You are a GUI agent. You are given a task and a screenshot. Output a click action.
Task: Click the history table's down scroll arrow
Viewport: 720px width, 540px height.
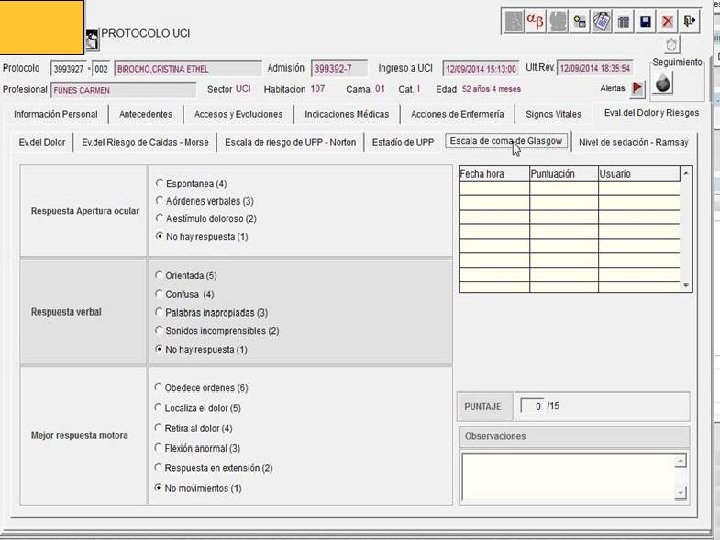click(686, 286)
